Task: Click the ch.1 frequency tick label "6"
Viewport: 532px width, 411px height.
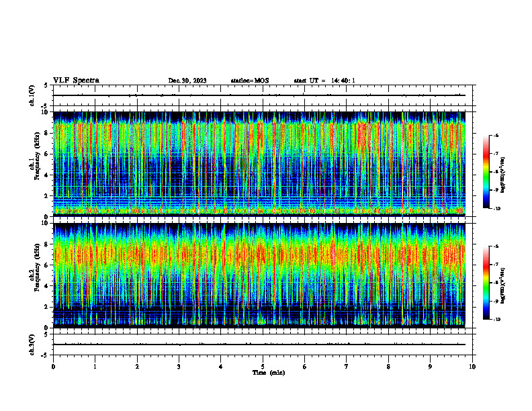Action: point(46,154)
